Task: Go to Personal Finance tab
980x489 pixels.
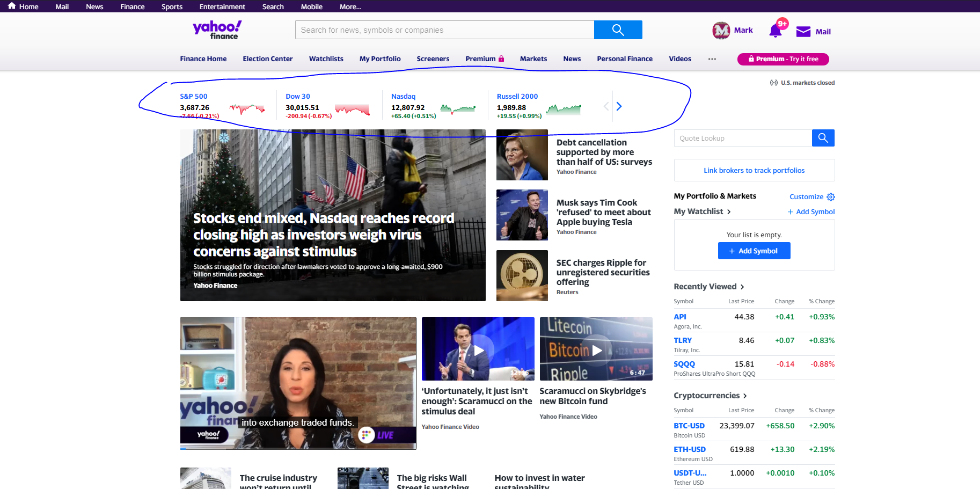Action: [625, 59]
